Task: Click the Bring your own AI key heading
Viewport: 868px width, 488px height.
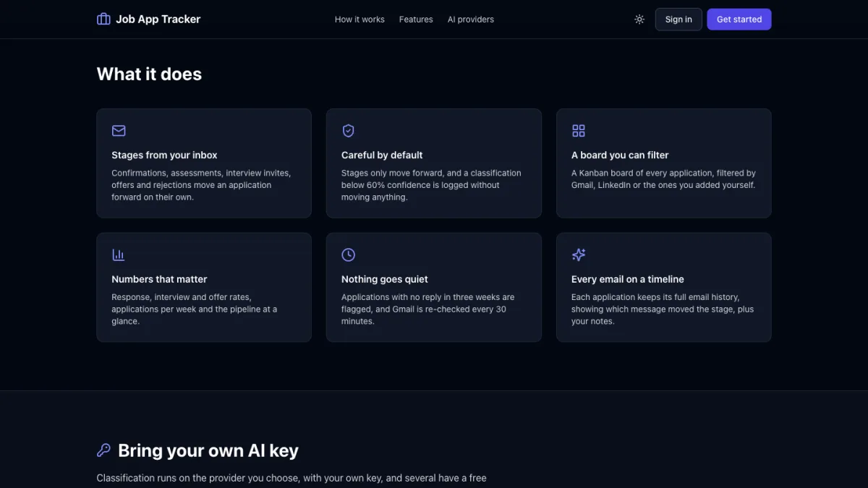Action: (208, 450)
